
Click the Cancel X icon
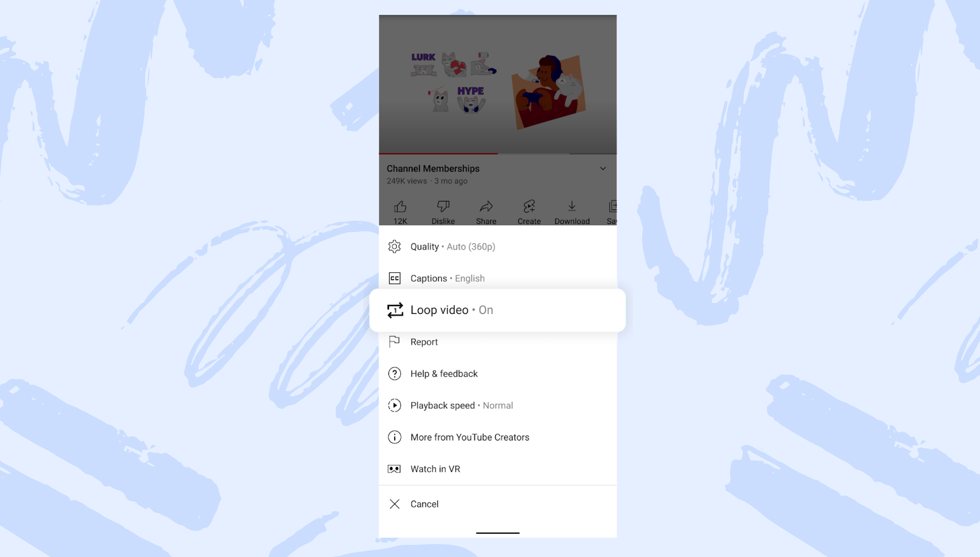[x=395, y=504]
